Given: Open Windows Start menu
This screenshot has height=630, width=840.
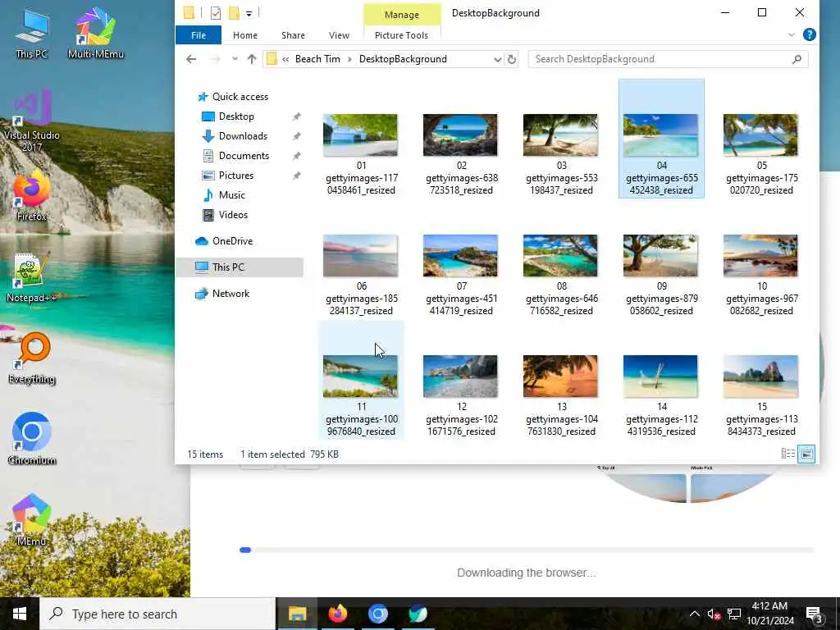Looking at the screenshot, I should click(20, 614).
